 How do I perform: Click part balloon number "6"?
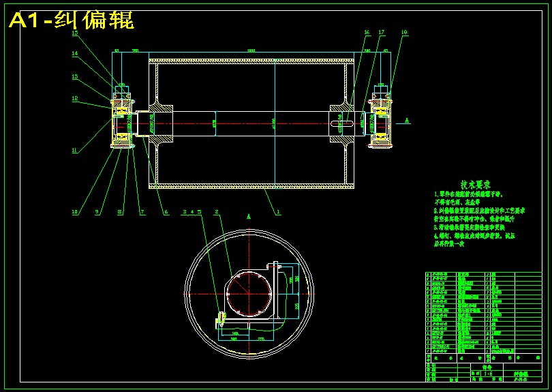(166, 212)
